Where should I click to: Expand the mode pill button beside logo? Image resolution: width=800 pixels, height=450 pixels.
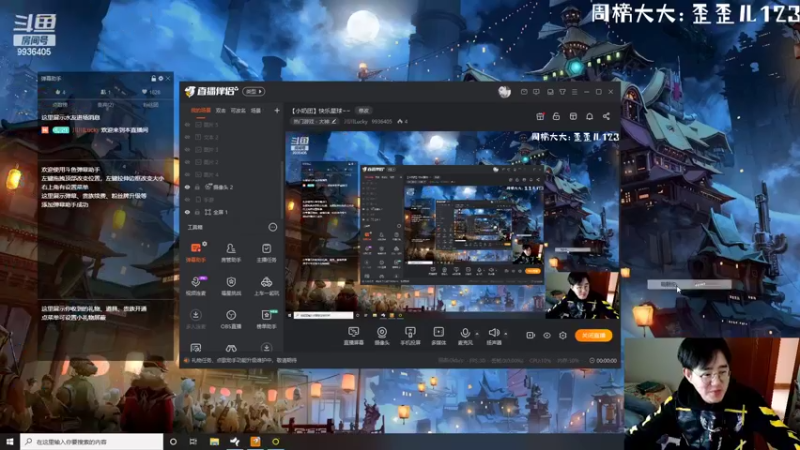[254, 92]
